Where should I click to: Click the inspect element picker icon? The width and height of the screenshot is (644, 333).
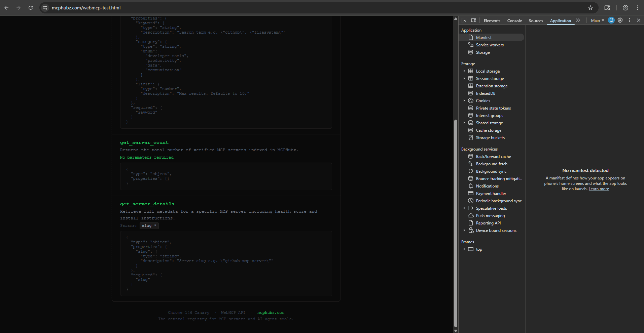(464, 20)
